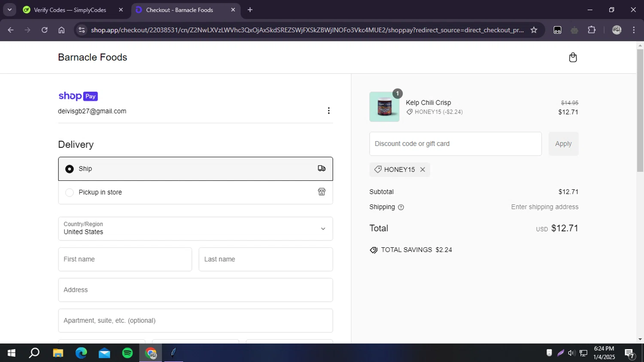Open the Kelp Chili Crisp product thumbnail

click(384, 107)
